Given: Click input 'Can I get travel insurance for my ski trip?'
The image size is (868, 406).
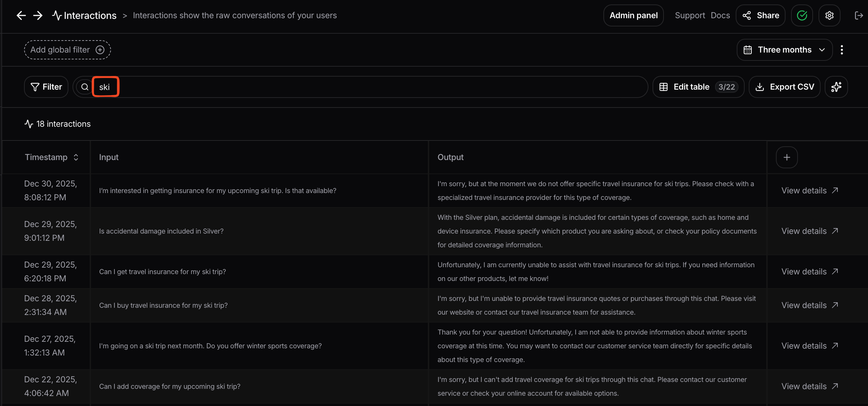Looking at the screenshot, I should coord(163,272).
